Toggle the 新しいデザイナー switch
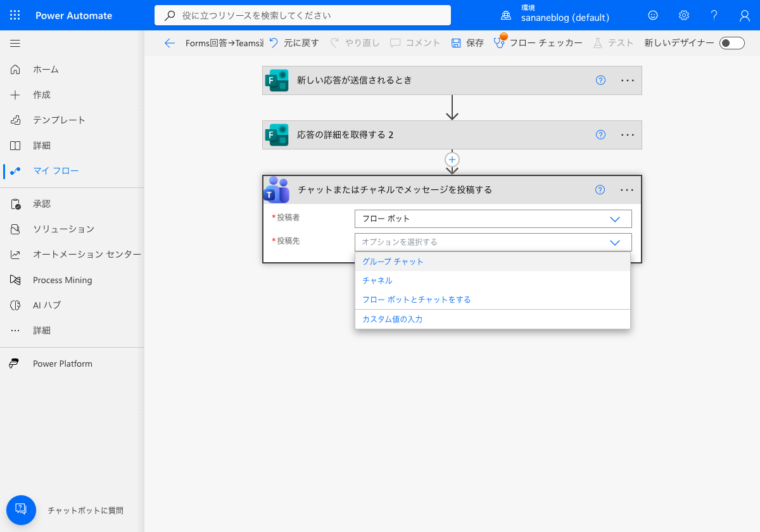The image size is (760, 532). (732, 43)
